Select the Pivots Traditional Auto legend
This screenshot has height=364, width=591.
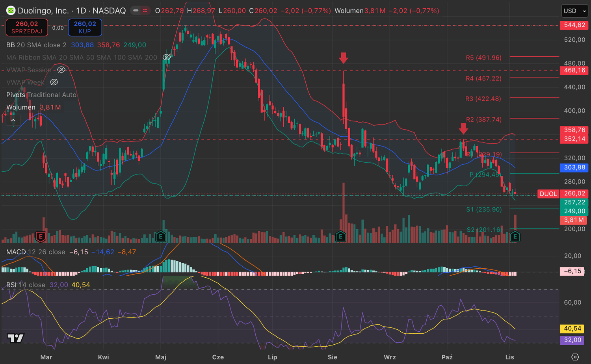point(41,95)
